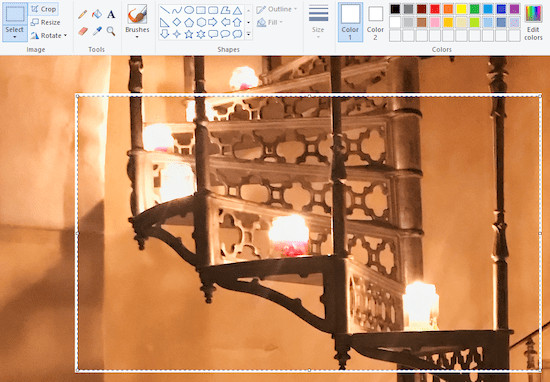Choose the Left arrow shape
The width and height of the screenshot is (550, 382).
click(225, 22)
